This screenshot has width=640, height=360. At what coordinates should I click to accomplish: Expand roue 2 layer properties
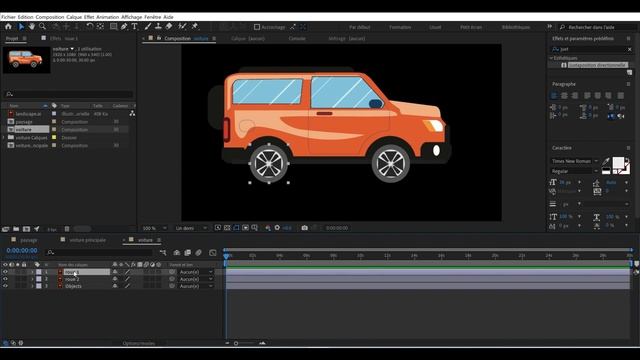pos(32,279)
